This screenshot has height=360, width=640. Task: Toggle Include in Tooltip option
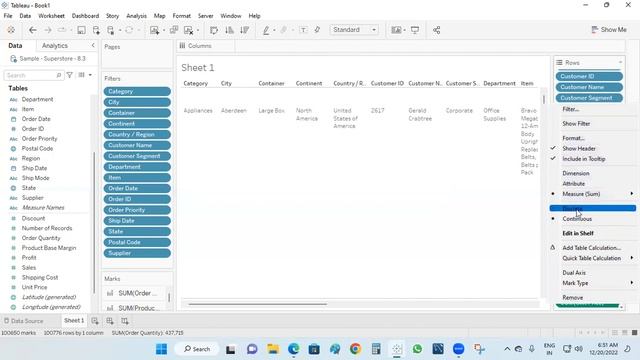coord(584,159)
